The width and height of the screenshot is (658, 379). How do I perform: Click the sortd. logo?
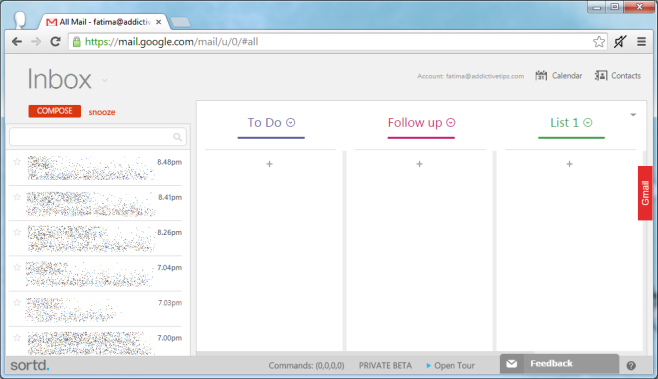(29, 365)
